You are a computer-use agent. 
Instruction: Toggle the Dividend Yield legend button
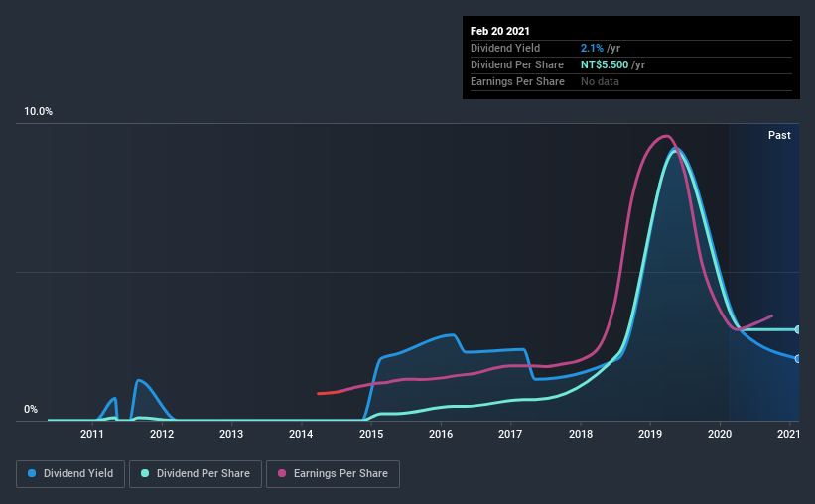[70, 474]
